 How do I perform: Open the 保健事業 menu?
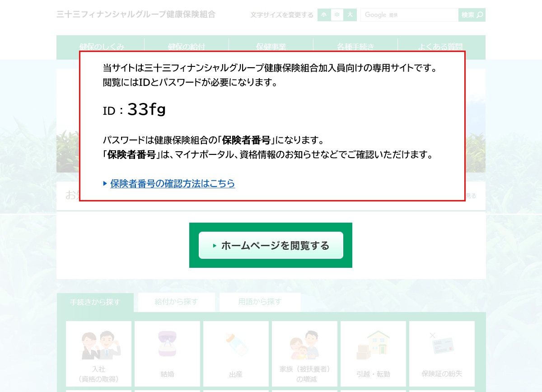(271, 46)
